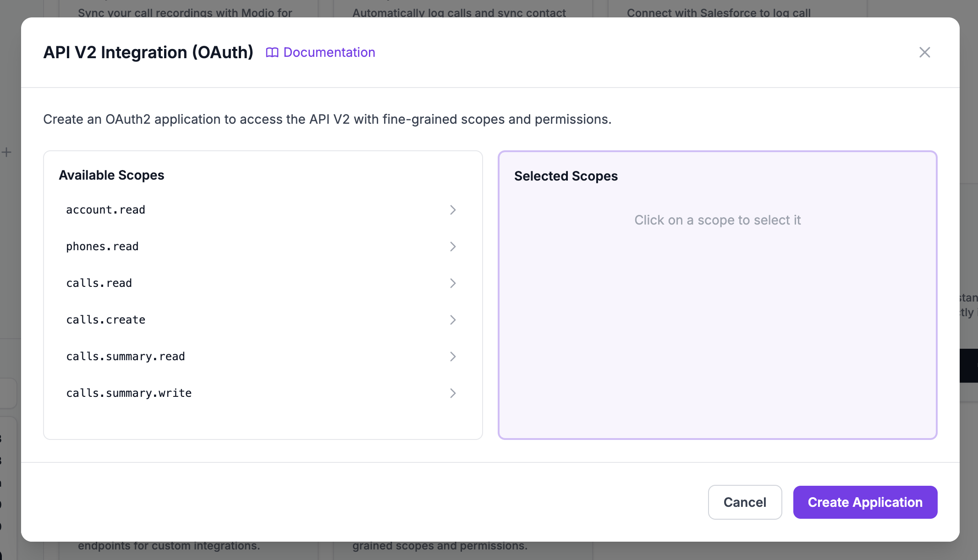Image resolution: width=978 pixels, height=560 pixels.
Task: Close the API V2 Integration dialog
Action: 925,52
